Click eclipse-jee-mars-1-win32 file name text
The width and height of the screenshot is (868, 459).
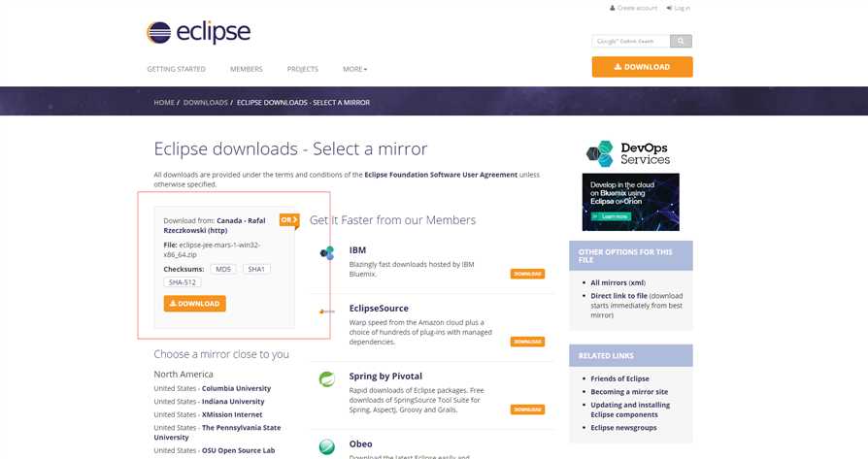tap(212, 250)
